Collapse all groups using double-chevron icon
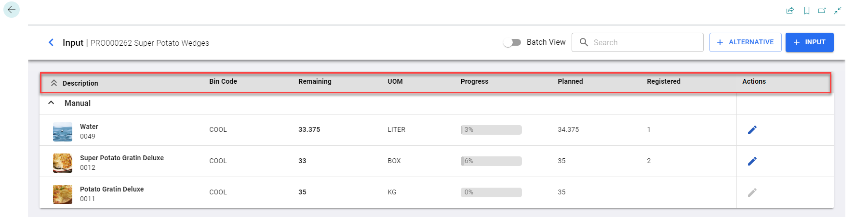The width and height of the screenshot is (868, 217). pyautogui.click(x=54, y=83)
